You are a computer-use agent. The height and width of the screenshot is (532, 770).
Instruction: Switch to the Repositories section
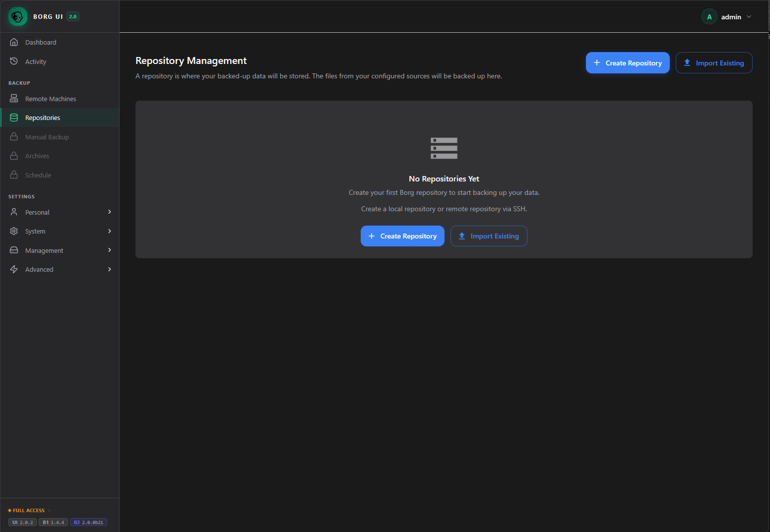[x=42, y=118]
